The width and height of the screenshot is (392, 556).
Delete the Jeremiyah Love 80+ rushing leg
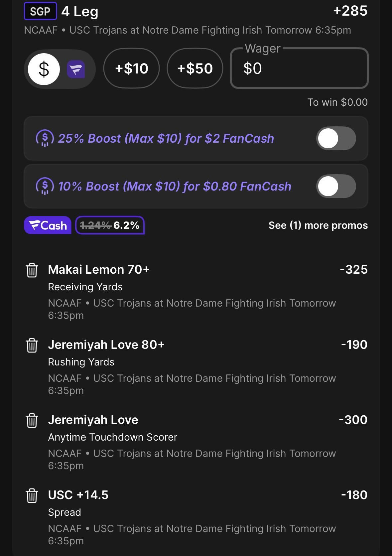tap(32, 345)
